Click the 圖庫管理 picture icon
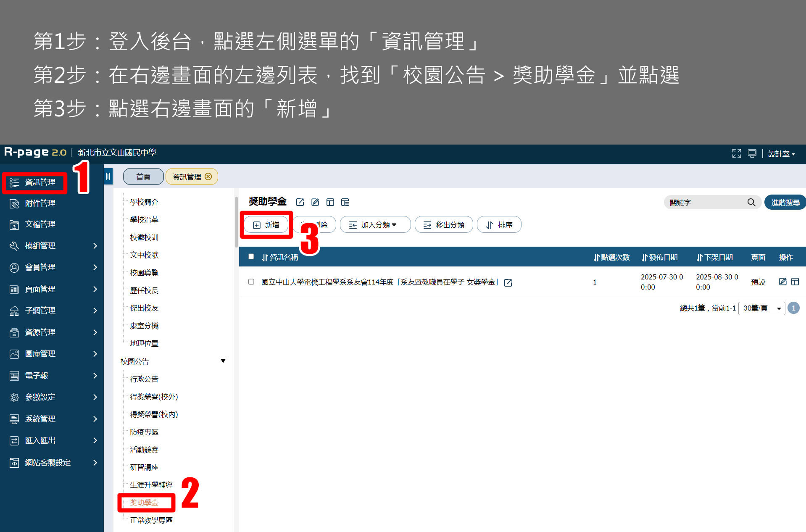Image resolution: width=806 pixels, height=532 pixels. tap(14, 354)
